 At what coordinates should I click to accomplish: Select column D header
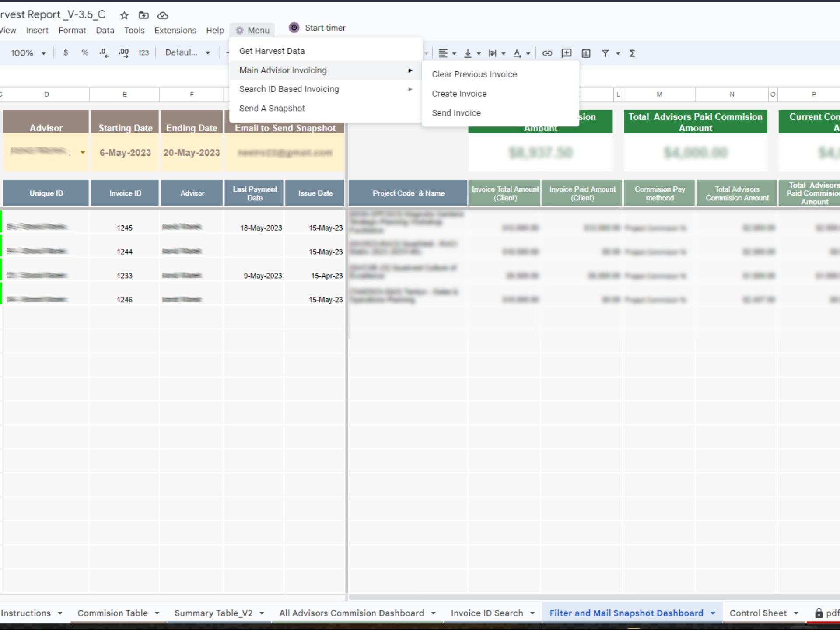tap(46, 94)
